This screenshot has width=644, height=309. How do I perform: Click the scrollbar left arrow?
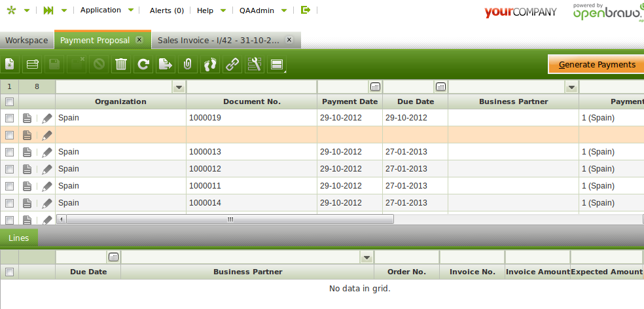(x=62, y=219)
